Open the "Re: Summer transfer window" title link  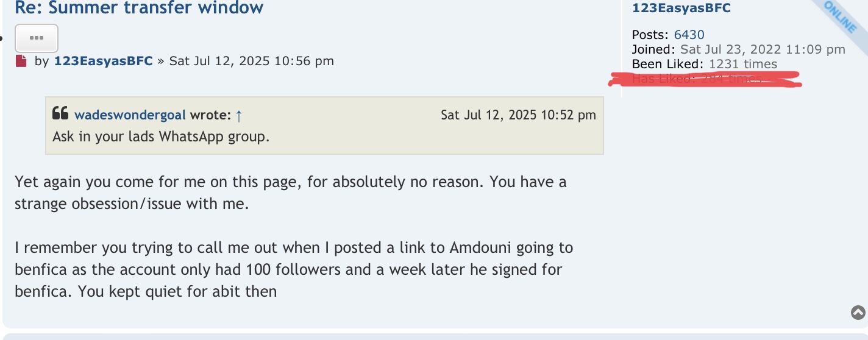pyautogui.click(x=139, y=8)
